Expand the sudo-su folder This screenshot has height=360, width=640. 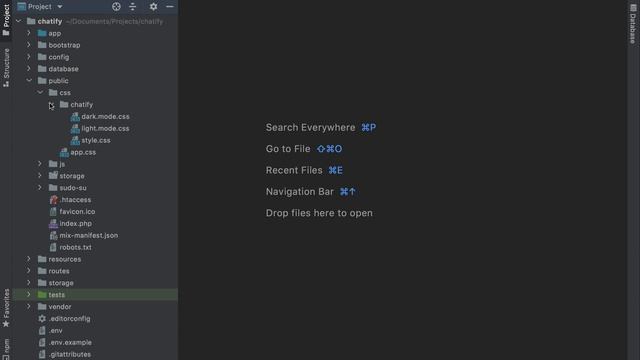point(40,187)
